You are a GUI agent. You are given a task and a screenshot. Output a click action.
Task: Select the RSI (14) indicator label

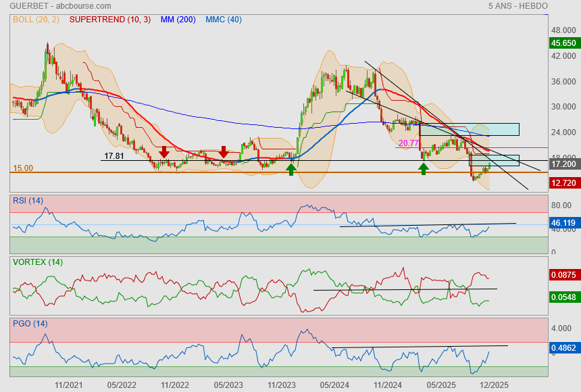(28, 200)
